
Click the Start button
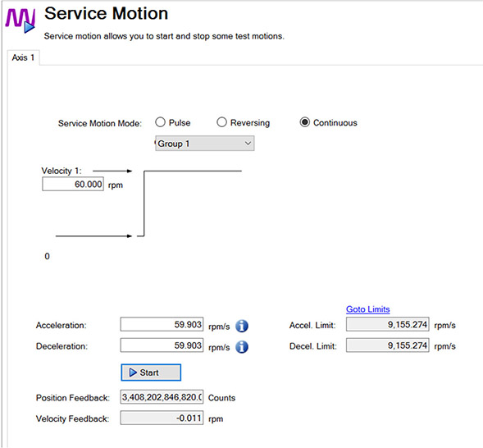pyautogui.click(x=151, y=373)
